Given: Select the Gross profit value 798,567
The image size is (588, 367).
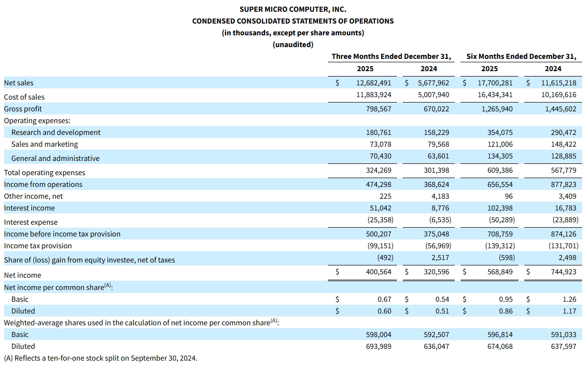Looking at the screenshot, I should [379, 109].
